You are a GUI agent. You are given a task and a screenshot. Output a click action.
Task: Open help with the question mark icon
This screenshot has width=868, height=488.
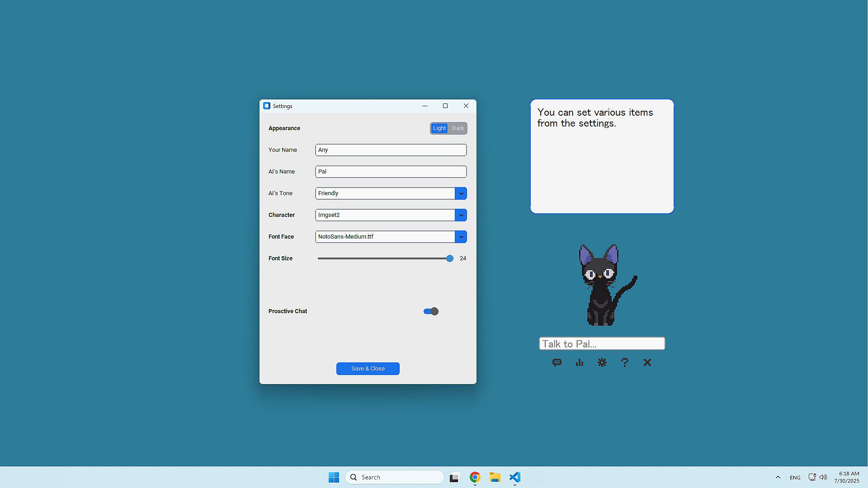(x=625, y=362)
